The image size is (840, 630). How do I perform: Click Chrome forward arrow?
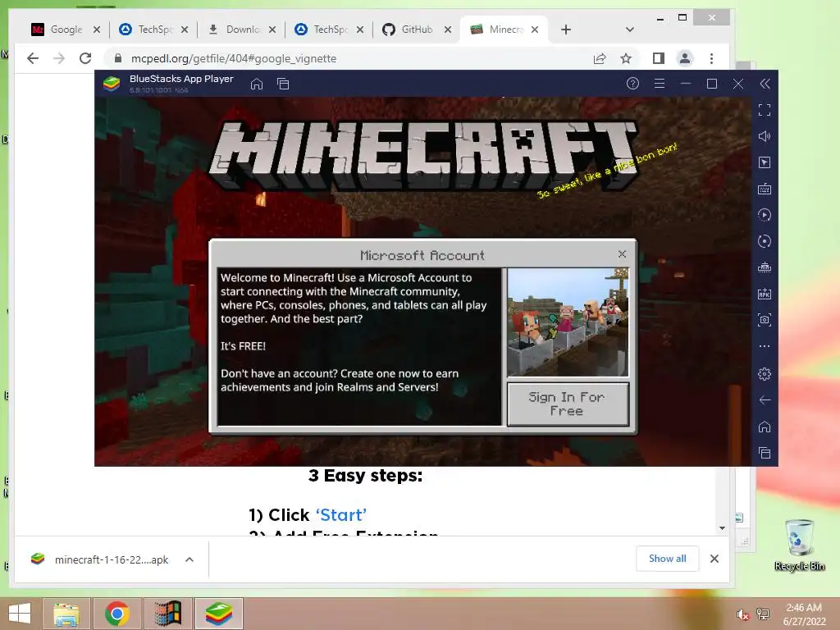pyautogui.click(x=59, y=58)
